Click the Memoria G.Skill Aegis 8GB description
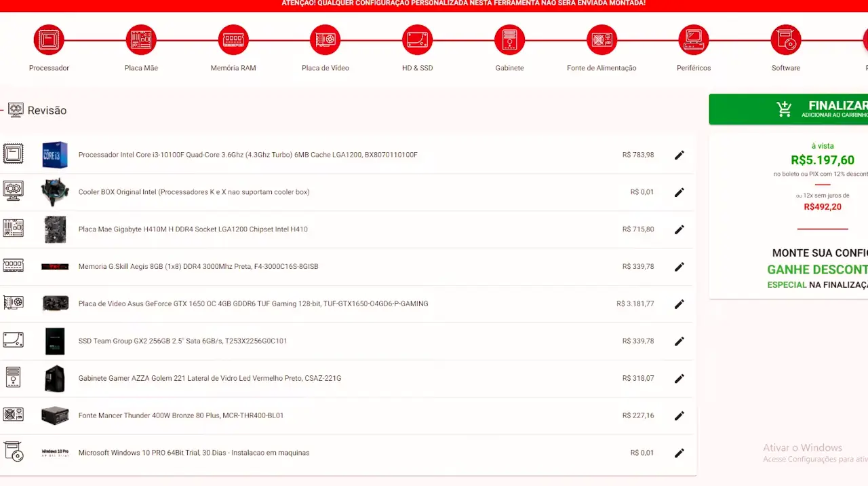The width and height of the screenshot is (868, 486). tap(198, 267)
